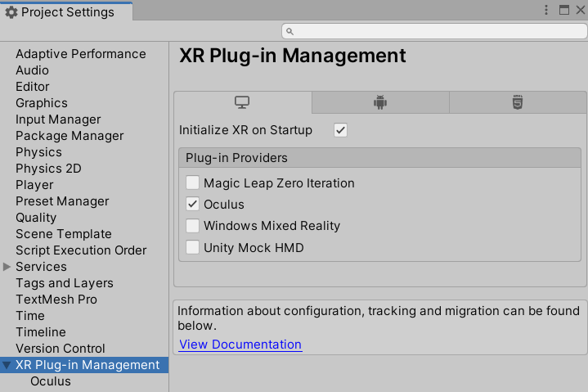
Task: Select the Project Settings window tab
Action: 66,11
